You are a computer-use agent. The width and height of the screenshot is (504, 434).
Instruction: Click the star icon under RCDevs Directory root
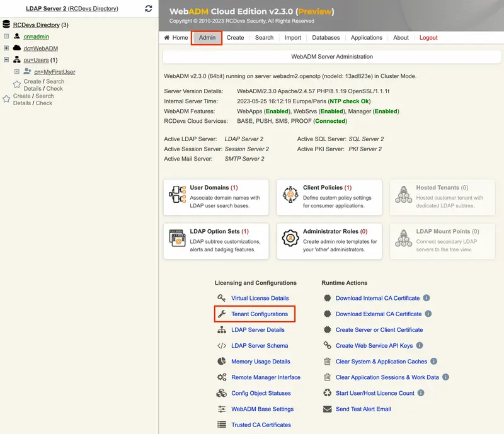pyautogui.click(x=6, y=99)
